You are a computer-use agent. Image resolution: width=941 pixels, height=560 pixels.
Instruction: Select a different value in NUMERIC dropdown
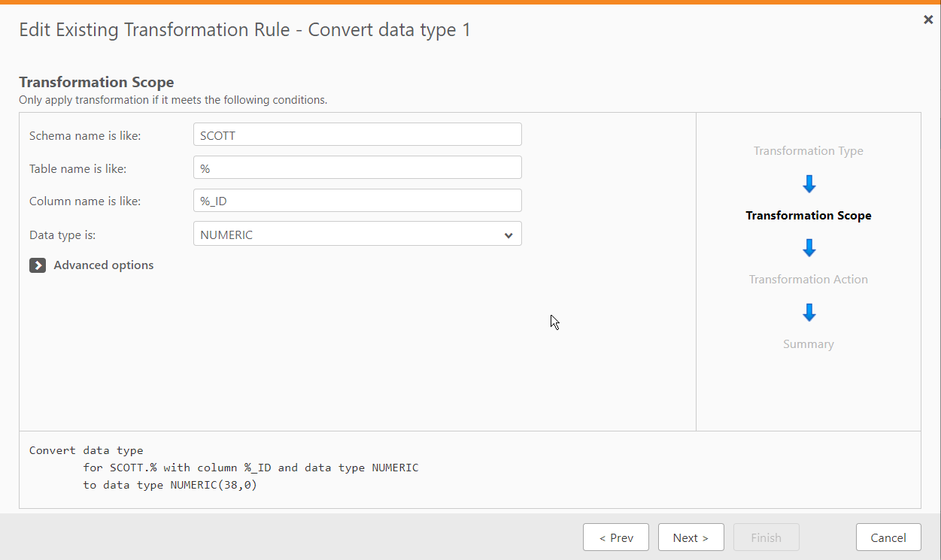[357, 234]
